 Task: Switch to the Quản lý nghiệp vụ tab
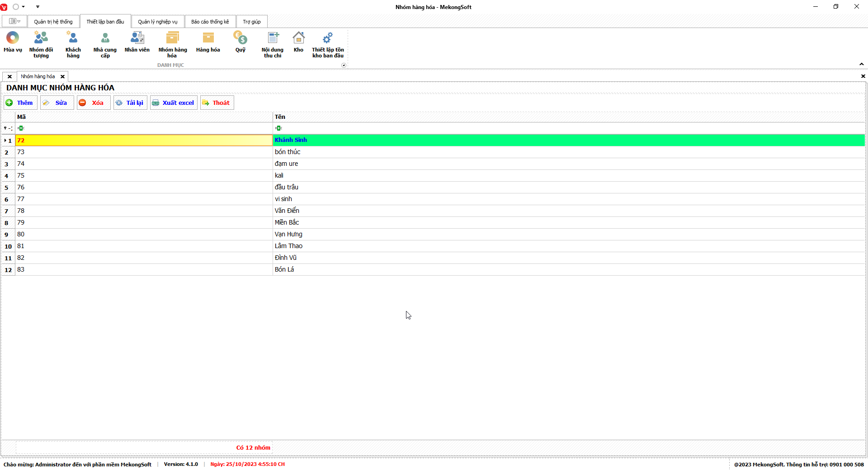click(157, 22)
